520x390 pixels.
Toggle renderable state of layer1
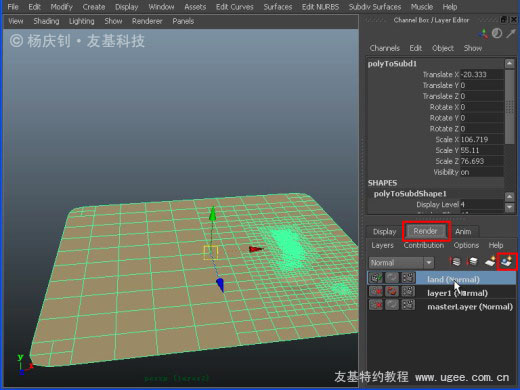pyautogui.click(x=376, y=292)
